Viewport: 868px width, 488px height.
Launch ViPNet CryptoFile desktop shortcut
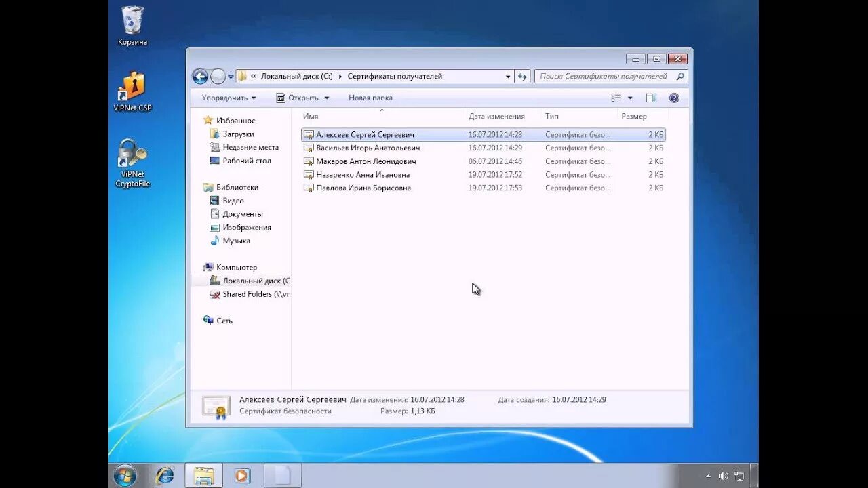click(x=132, y=163)
